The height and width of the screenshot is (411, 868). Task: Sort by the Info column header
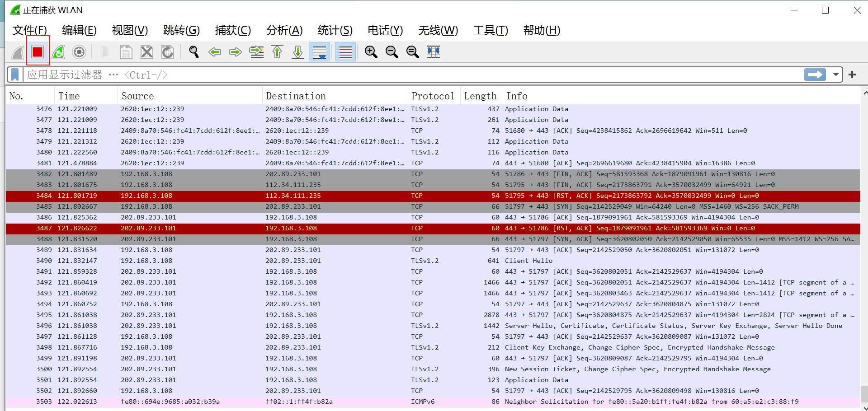pos(681,96)
